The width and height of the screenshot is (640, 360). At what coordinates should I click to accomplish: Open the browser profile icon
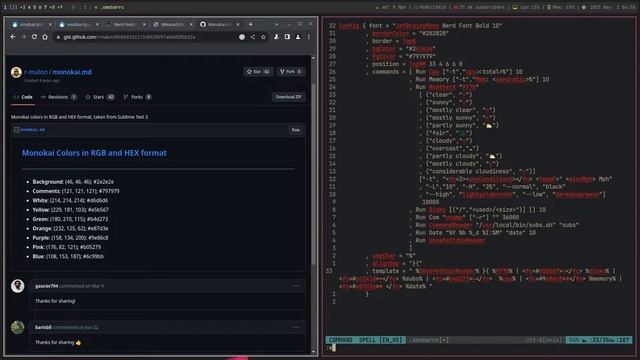pos(298,37)
